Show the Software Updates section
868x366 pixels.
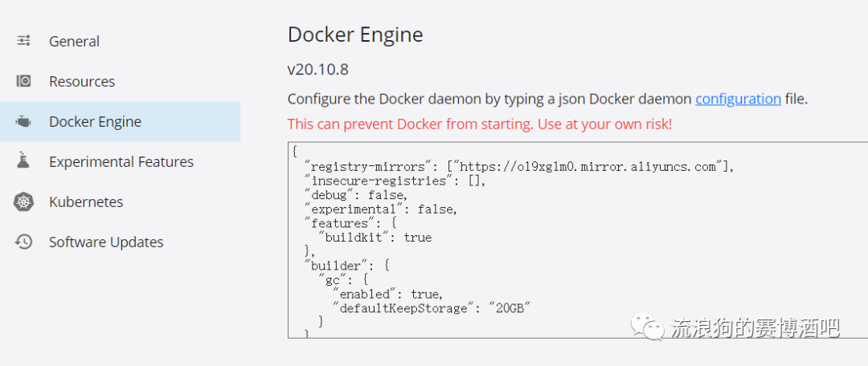point(105,242)
